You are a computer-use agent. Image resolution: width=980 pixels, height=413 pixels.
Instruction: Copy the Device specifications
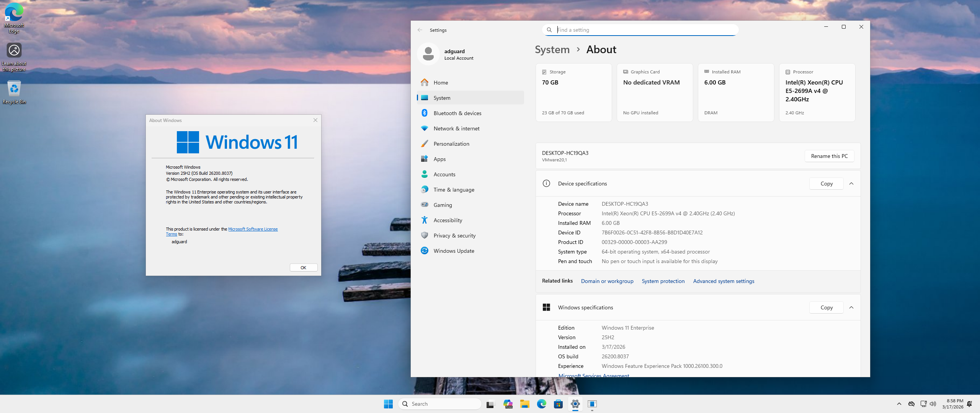pos(826,184)
